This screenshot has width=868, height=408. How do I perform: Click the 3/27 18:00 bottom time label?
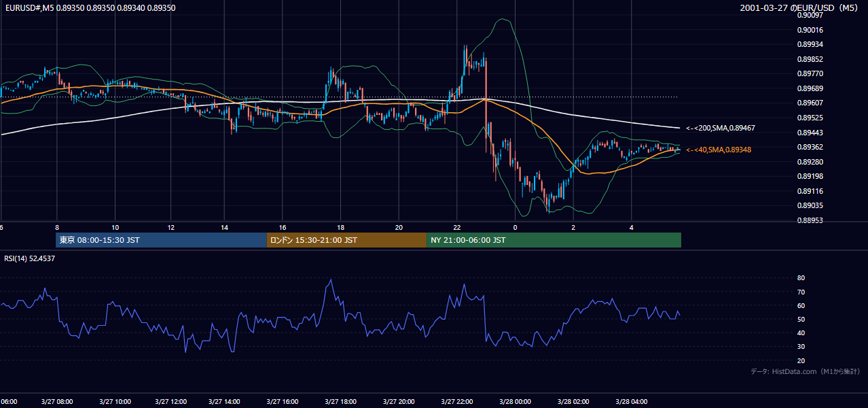pyautogui.click(x=340, y=402)
